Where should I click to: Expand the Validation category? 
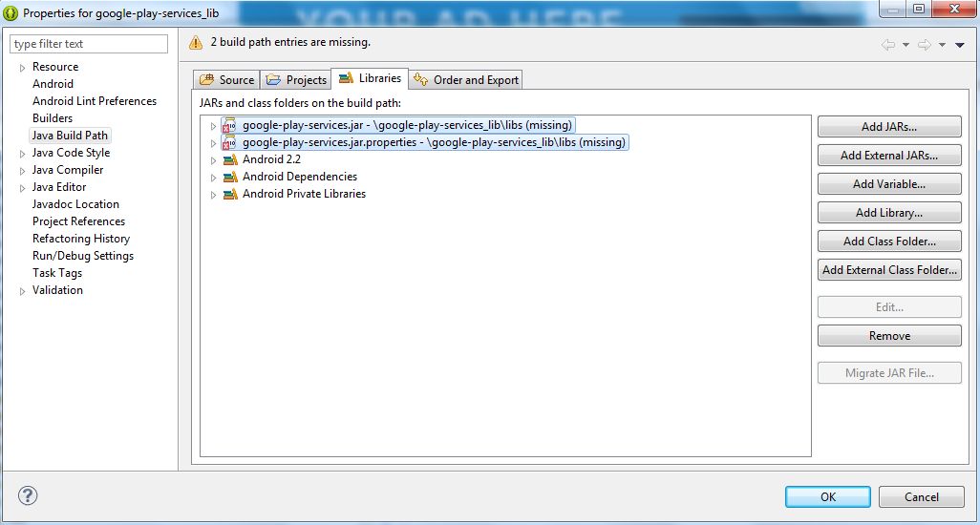tap(23, 291)
